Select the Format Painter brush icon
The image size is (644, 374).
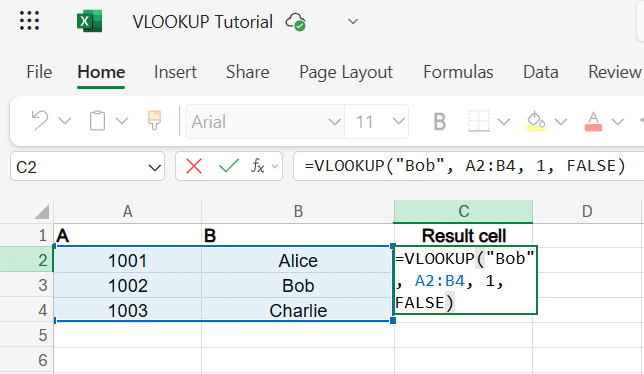pos(154,120)
